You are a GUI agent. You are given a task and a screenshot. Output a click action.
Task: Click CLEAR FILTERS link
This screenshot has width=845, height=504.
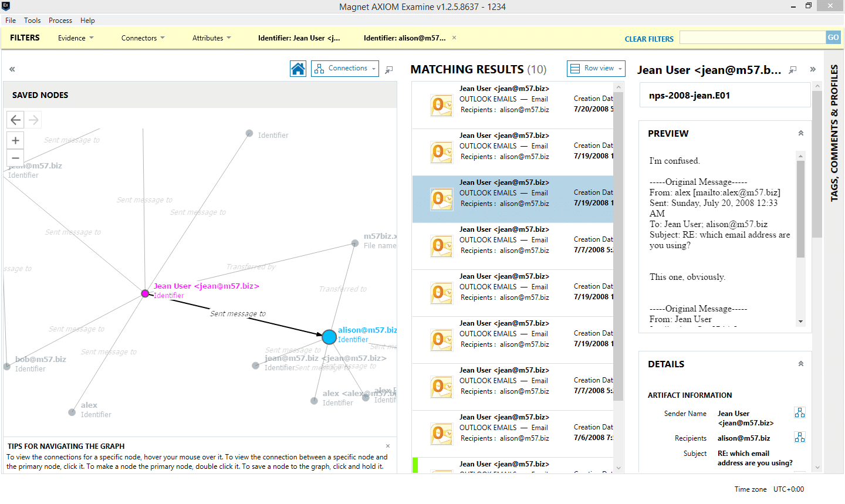pyautogui.click(x=649, y=39)
